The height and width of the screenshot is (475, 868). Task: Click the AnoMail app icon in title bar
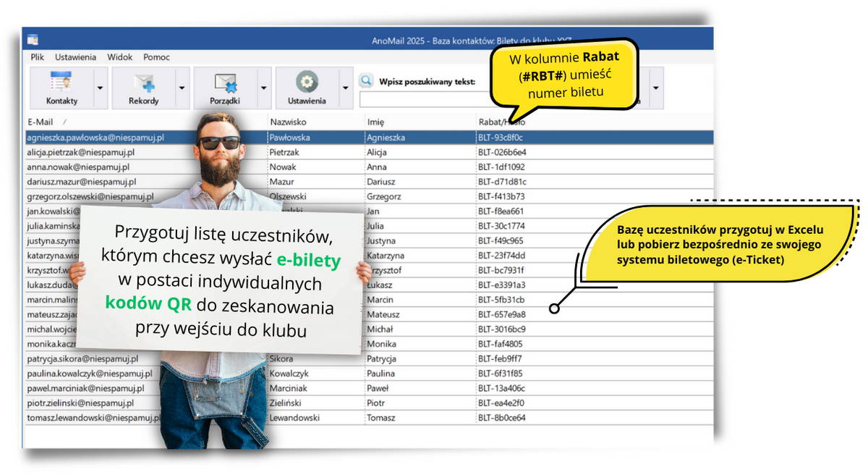tap(33, 40)
